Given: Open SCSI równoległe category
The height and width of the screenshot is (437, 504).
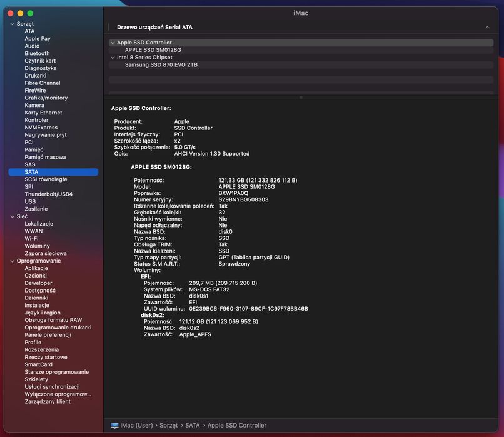Looking at the screenshot, I should tap(46, 179).
